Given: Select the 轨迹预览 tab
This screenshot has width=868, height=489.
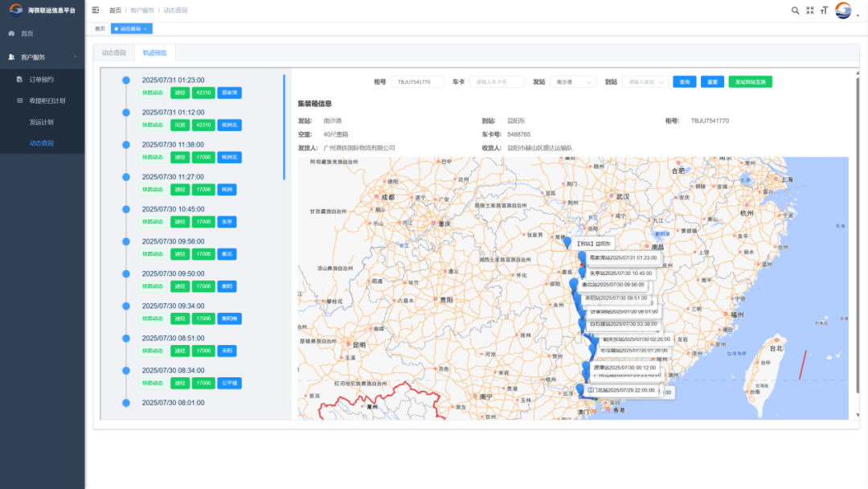Looking at the screenshot, I should [154, 52].
